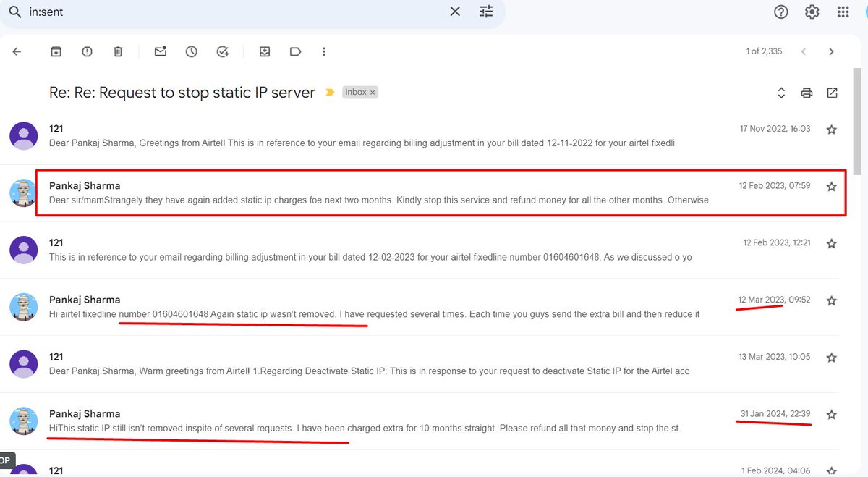This screenshot has width=868, height=477.
Task: Star the 13 Mar 2023 message
Action: (832, 358)
